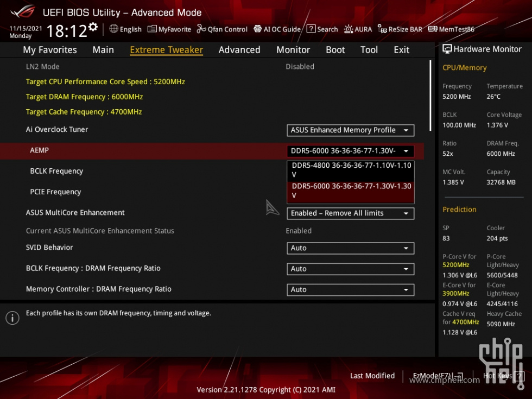Click the 5200 MHz frequency value under Frequency

457,97
